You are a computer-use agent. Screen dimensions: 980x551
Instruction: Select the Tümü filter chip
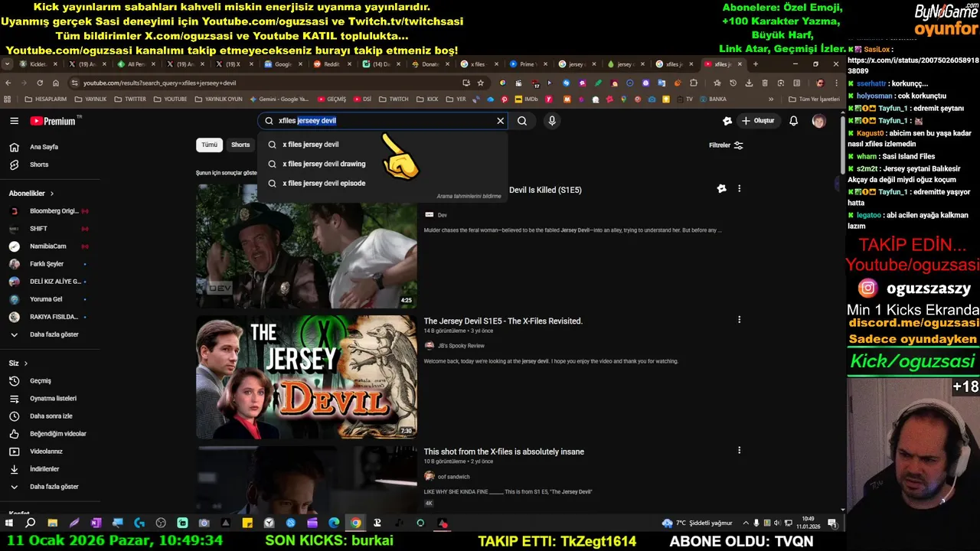click(209, 145)
